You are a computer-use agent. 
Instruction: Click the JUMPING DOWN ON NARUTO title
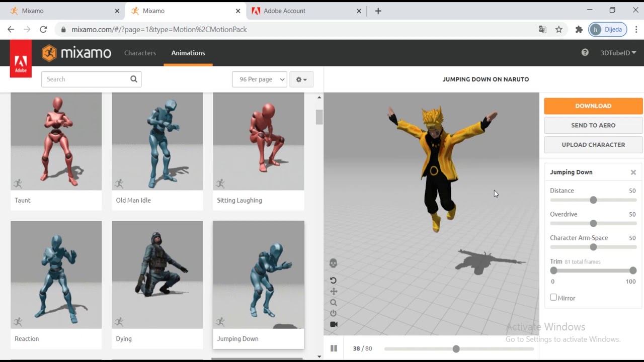(486, 79)
